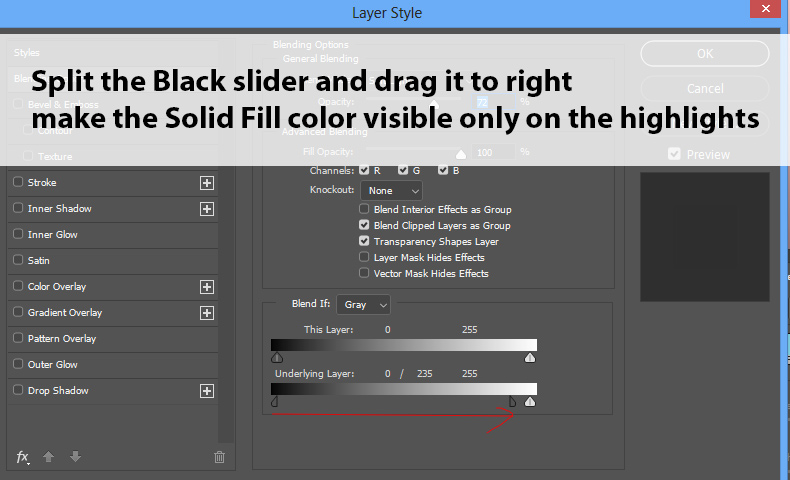The width and height of the screenshot is (790, 480).
Task: Enable the Drop Shadow checkbox
Action: (x=18, y=390)
